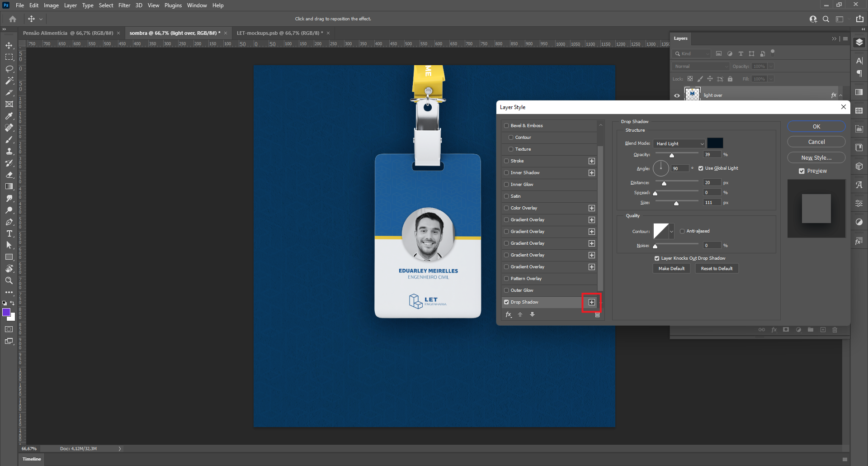Image resolution: width=868 pixels, height=466 pixels.
Task: Open the layer blending mode Normal dropdown
Action: [700, 67]
